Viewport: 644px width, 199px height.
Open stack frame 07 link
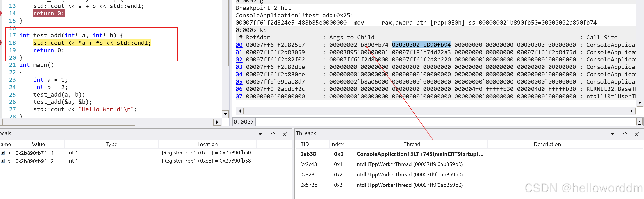point(239,97)
